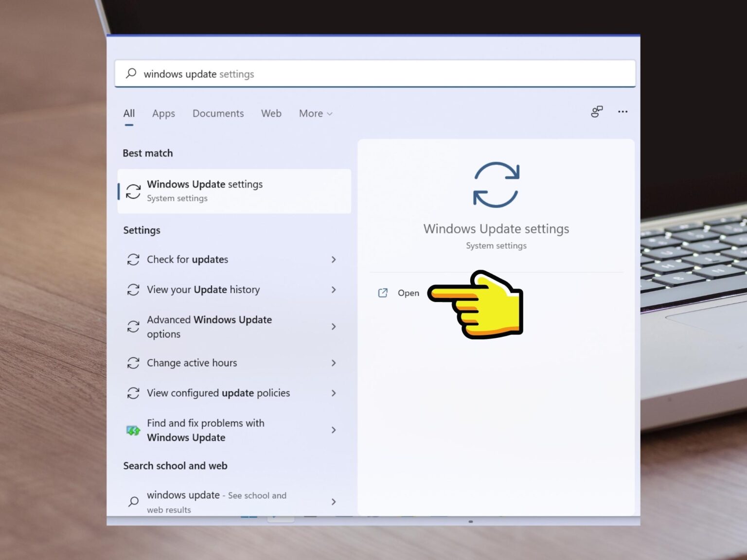The width and height of the screenshot is (747, 560).
Task: Click the troubleshooter icon beside Find and fix problems
Action: coord(133,430)
